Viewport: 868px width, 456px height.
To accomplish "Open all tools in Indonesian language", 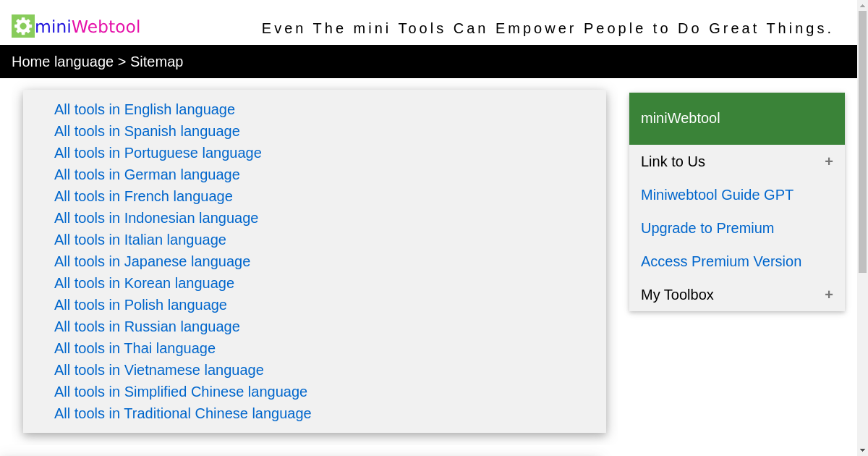I will (156, 218).
